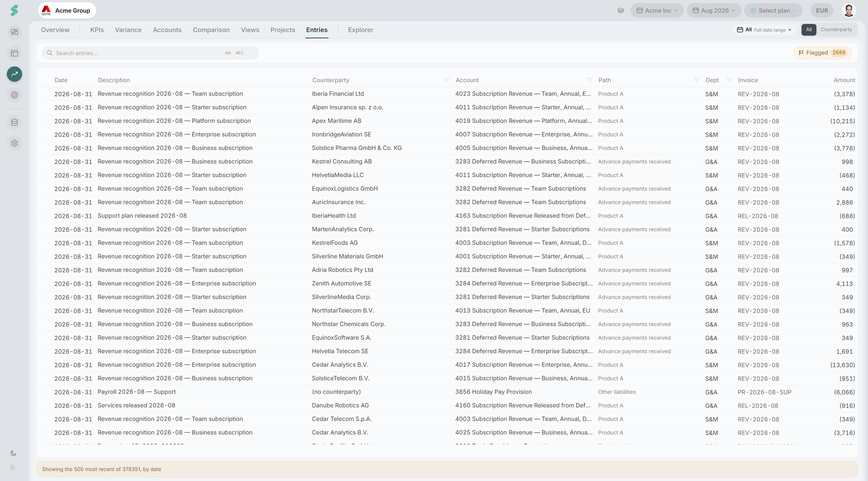
Task: Open the dashboard grid icon in the sidebar
Action: point(14,32)
